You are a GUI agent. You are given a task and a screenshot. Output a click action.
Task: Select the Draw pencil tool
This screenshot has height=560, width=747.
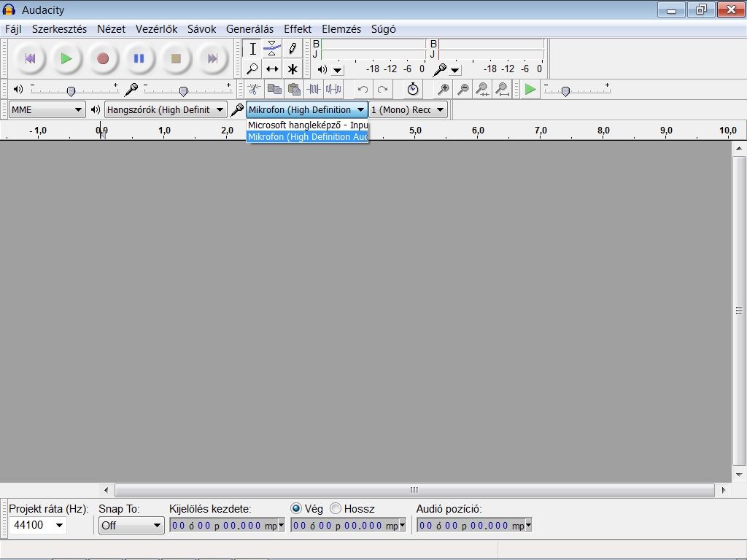click(292, 49)
